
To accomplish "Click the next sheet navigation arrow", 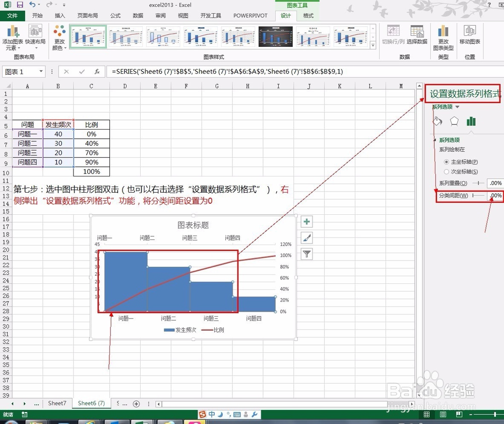I will pyautogui.click(x=24, y=404).
